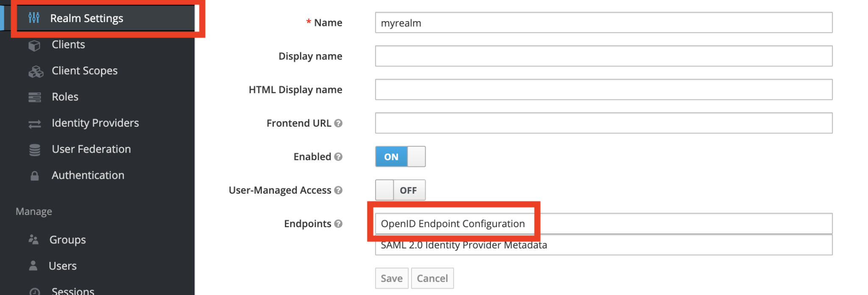Click the Endpoints label
The width and height of the screenshot is (868, 295).
(x=308, y=224)
